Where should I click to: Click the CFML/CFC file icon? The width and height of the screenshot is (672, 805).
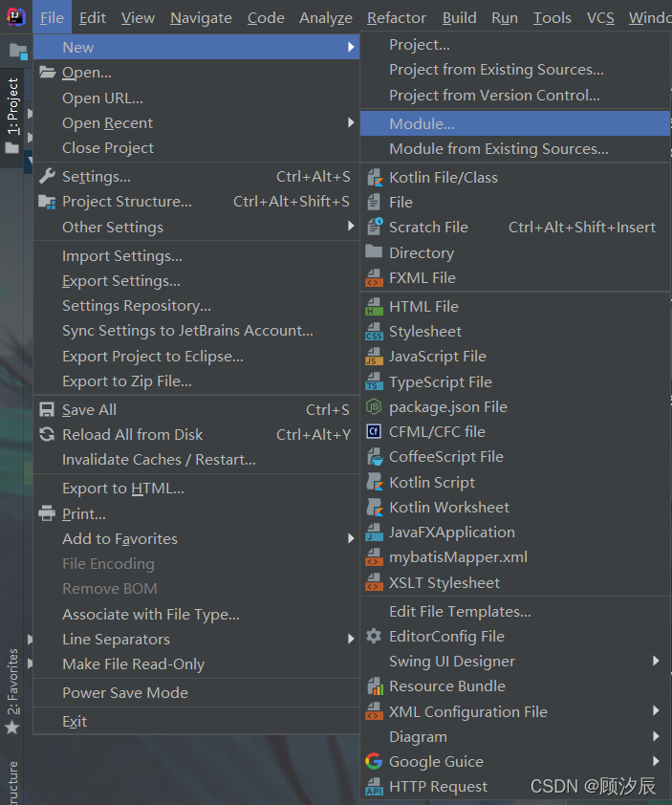point(374,431)
